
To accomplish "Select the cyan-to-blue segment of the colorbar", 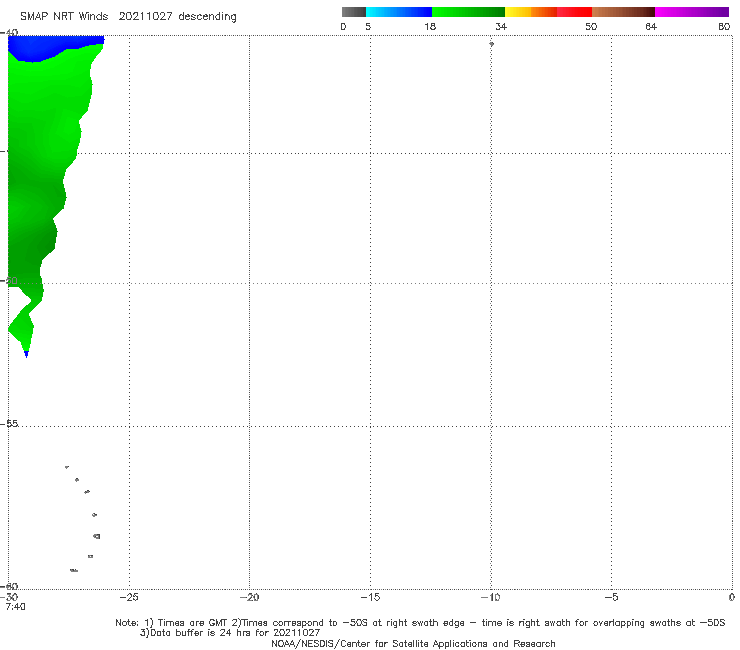I will (399, 12).
